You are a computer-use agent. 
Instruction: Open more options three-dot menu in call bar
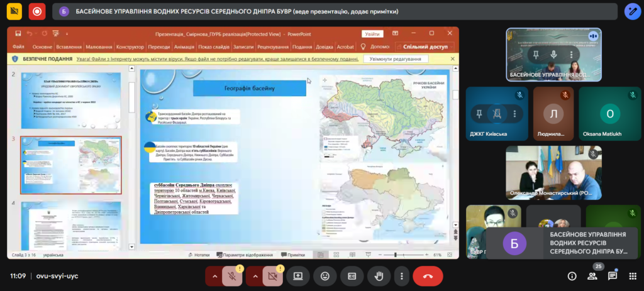point(401,276)
